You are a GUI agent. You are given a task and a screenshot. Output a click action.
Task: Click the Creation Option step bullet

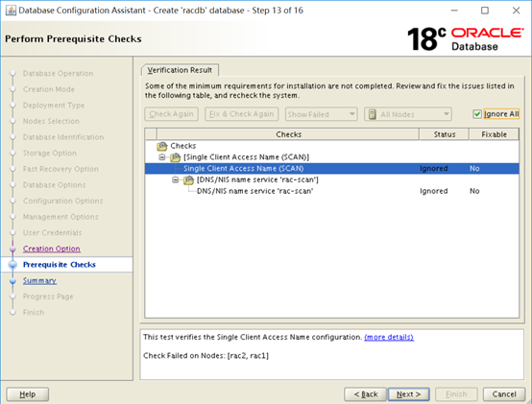[12, 250]
